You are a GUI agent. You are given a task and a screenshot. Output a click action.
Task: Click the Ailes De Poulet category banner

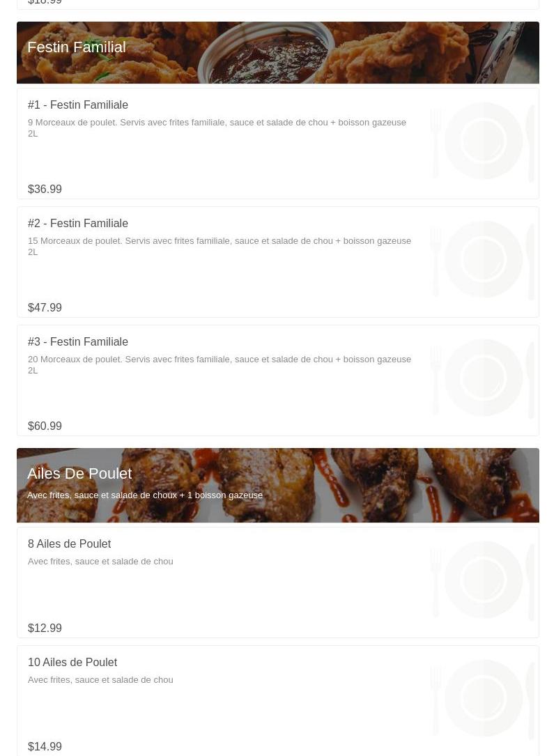pyautogui.click(x=278, y=485)
